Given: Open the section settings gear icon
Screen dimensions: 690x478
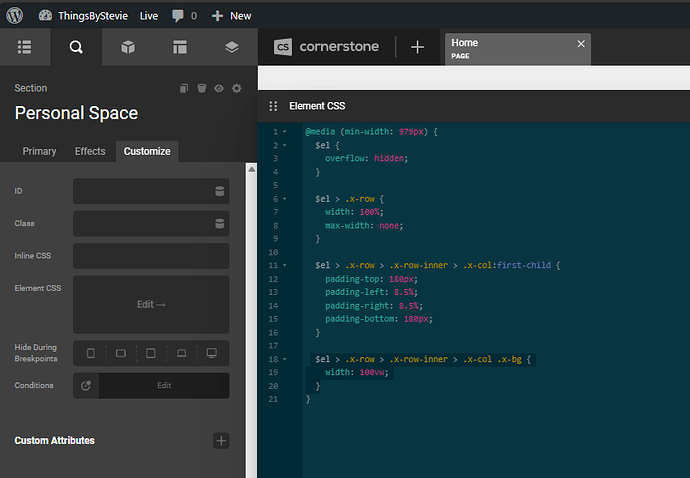Looking at the screenshot, I should [237, 88].
